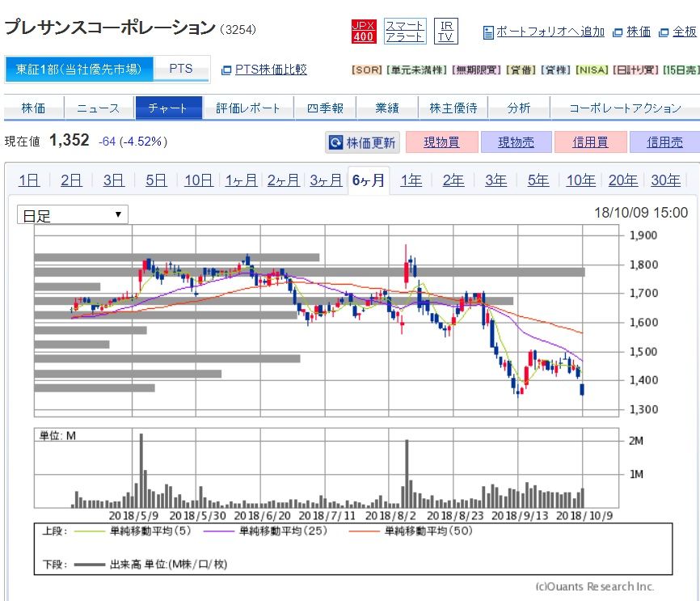Viewport: 700px width, 601px height.
Task: Open the 日足 candle interval dropdown
Action: [x=72, y=214]
